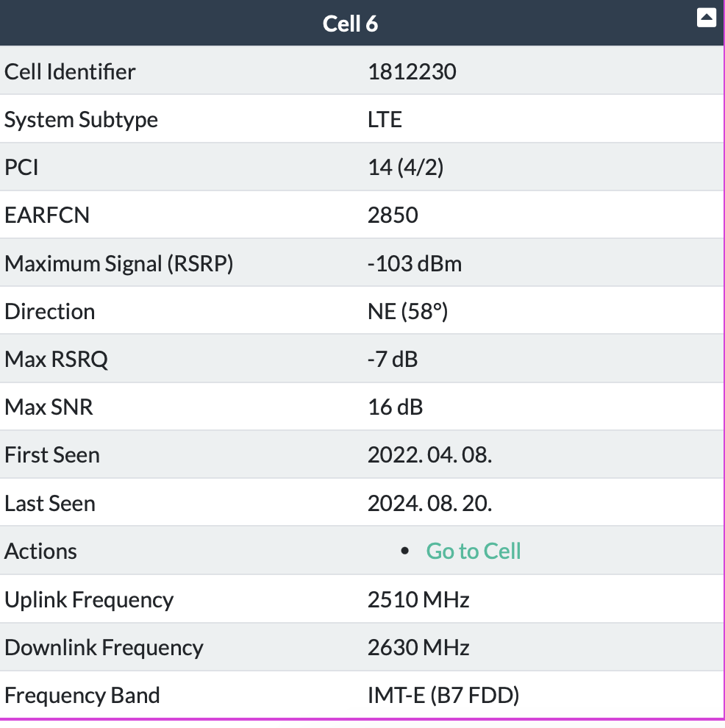Select the PCI value 14 (4/2)
This screenshot has height=728, width=725.
pos(405,168)
